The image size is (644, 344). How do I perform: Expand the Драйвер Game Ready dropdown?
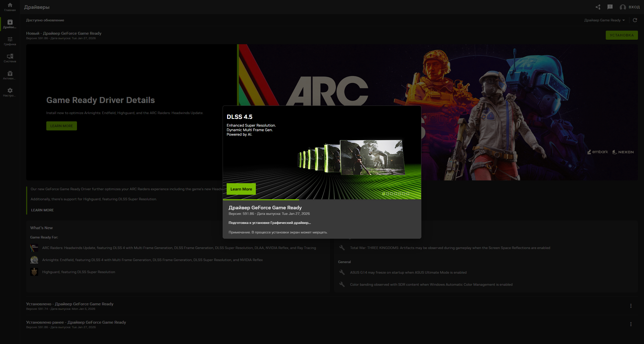point(604,20)
